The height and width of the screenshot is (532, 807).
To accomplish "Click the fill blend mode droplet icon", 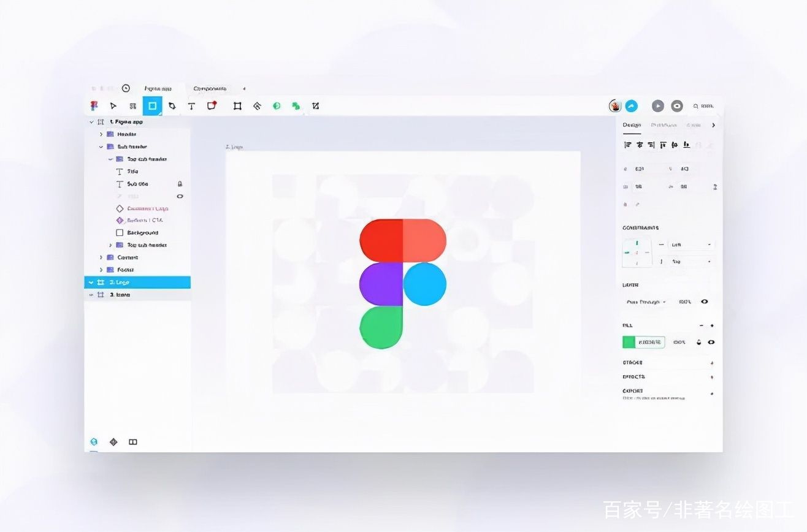I will 698,342.
